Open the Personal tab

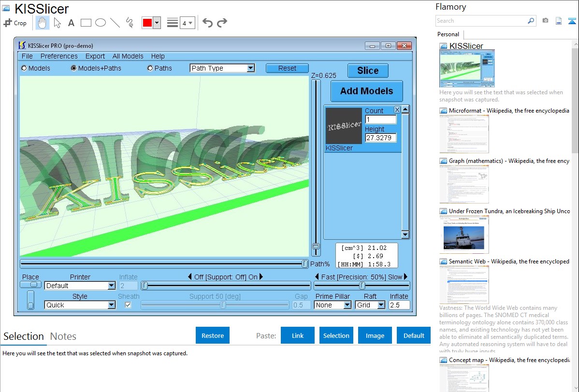pyautogui.click(x=448, y=34)
